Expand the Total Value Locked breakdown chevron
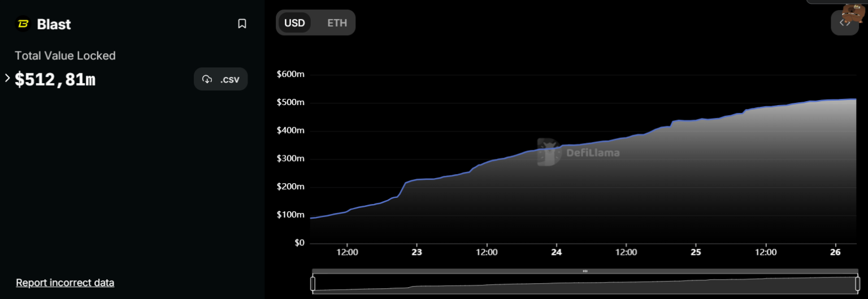868x299 pixels. tap(7, 78)
